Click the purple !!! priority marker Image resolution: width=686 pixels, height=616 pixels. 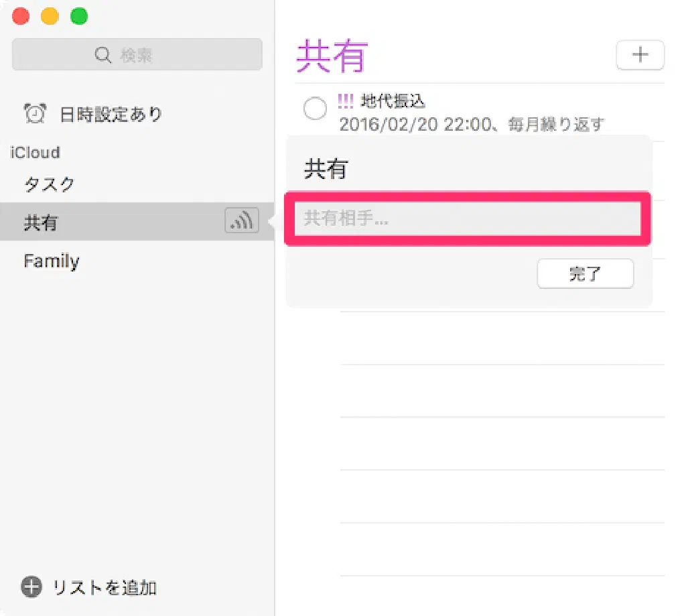point(346,101)
